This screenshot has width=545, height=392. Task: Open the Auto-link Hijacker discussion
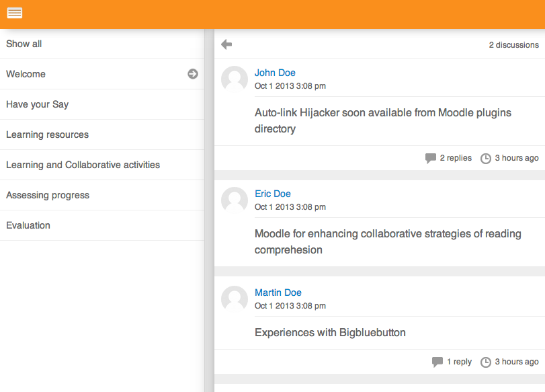tap(382, 121)
